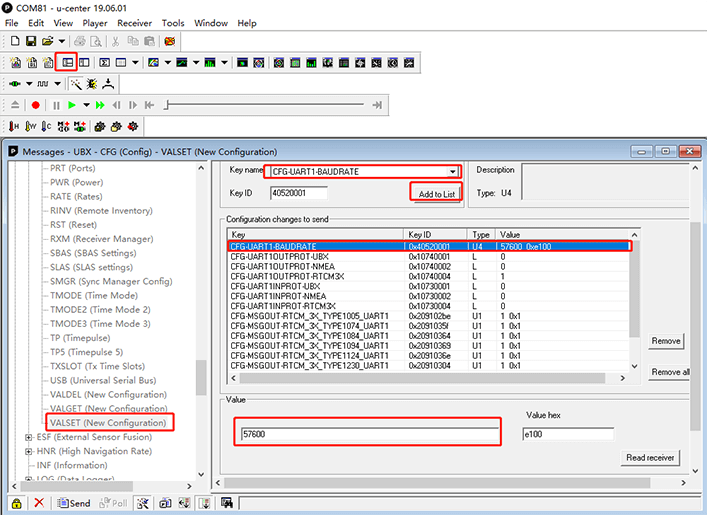707x515 pixels.
Task: Click the fast forward double-arrow button
Action: pos(100,105)
